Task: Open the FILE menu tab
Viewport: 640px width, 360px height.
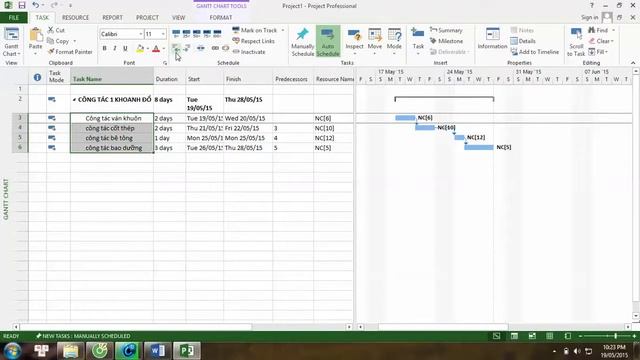Action: [14, 18]
